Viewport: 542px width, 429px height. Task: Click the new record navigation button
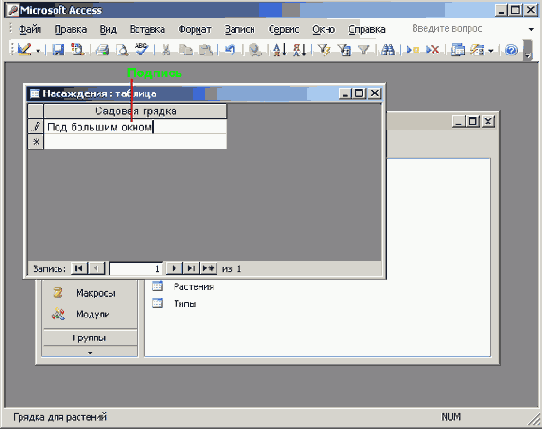tap(208, 268)
